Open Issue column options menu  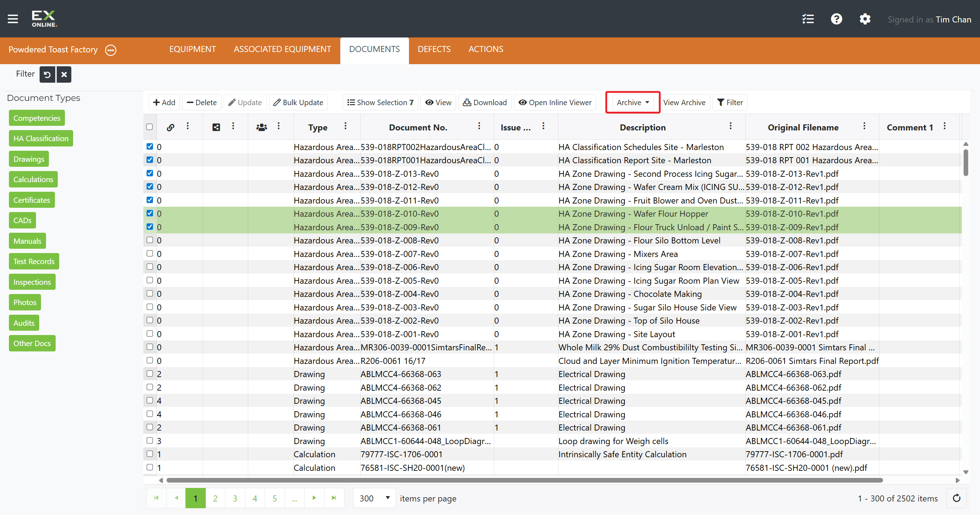pyautogui.click(x=543, y=126)
